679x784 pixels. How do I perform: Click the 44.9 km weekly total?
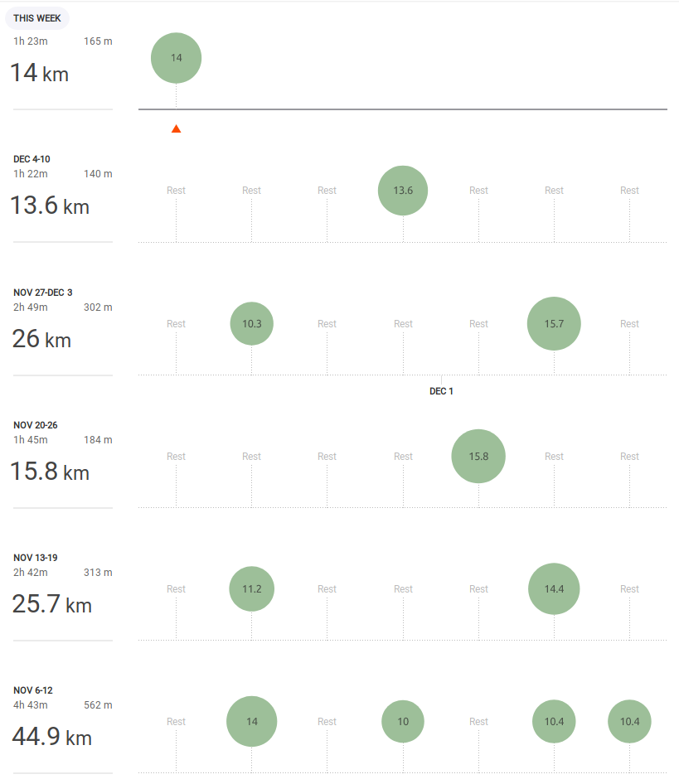(x=51, y=737)
